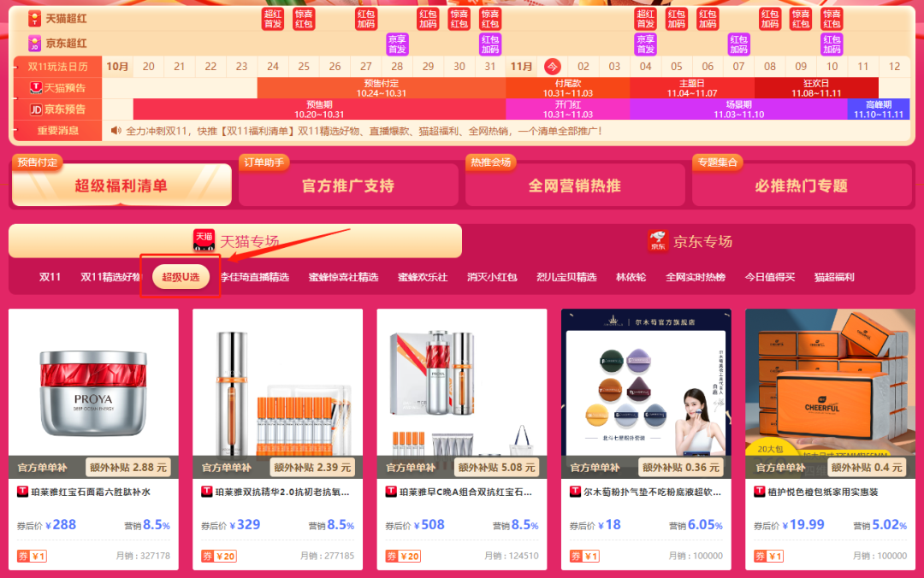
Task: Click the 高峰期 11.10~11.11 JD bar
Action: tap(879, 109)
